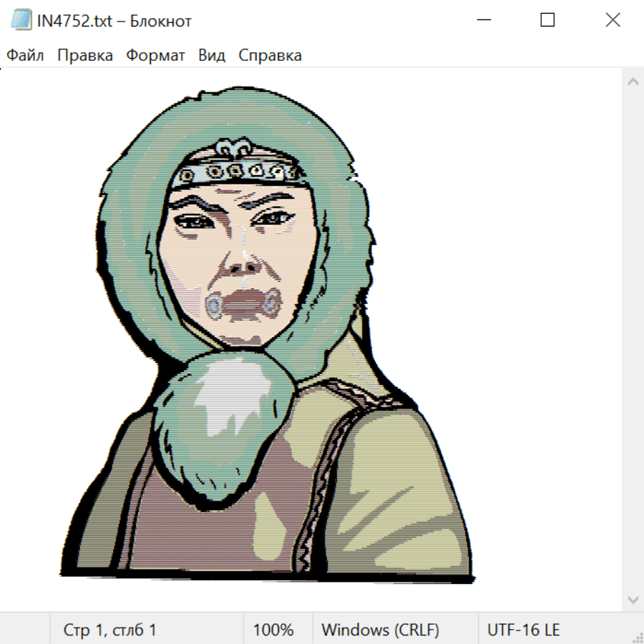Screen dimensions: 644x644
Task: Click the scroll down arrow
Action: [633, 598]
